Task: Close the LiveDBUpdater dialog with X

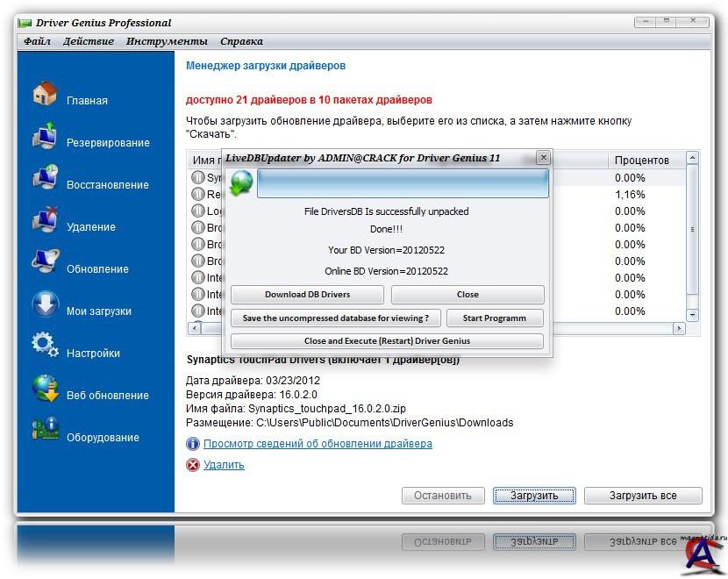Action: (x=543, y=158)
